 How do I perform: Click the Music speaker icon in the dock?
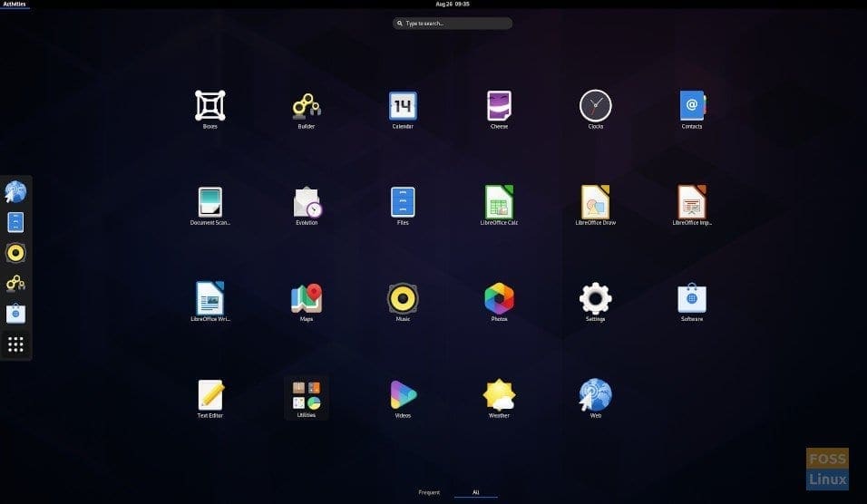click(x=15, y=253)
